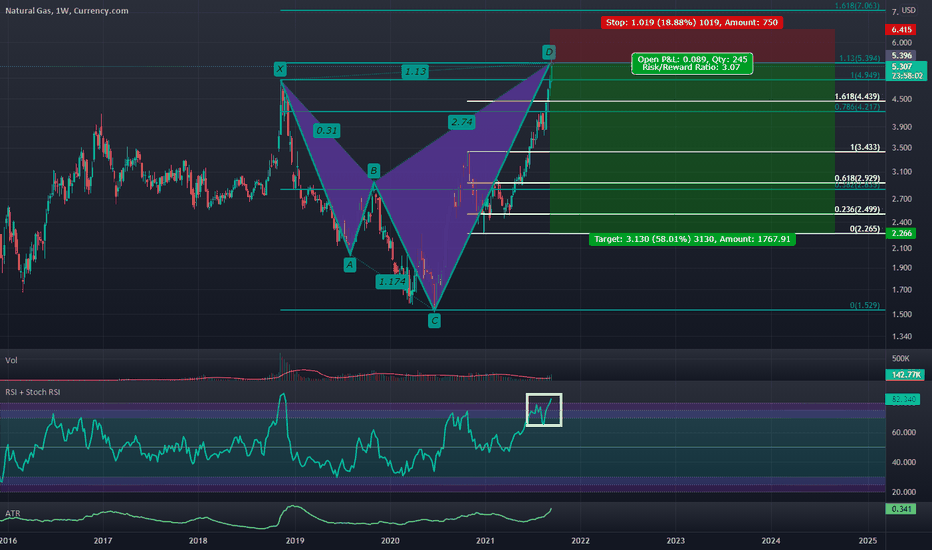
Task: Click the 2018 label on time axis
Action: (x=198, y=541)
